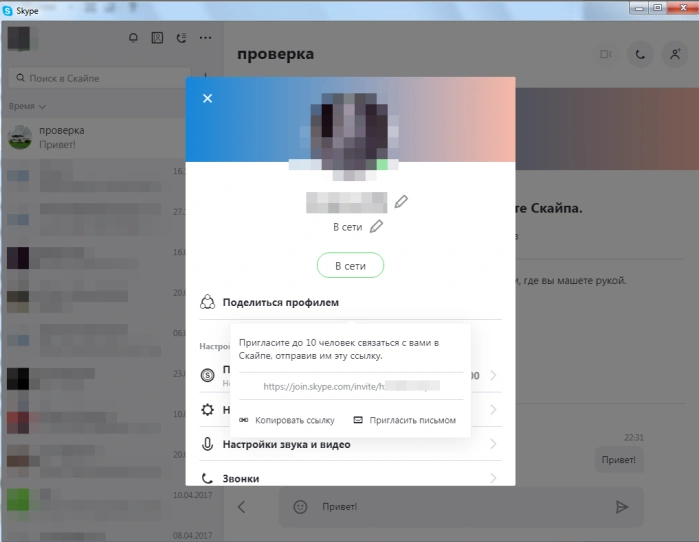Screen dimensions: 699x542
Task: Expand the chevron on the Звонки row
Action: point(493,478)
